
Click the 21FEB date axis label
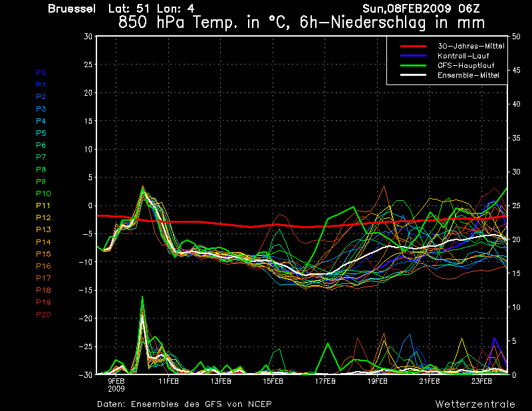pos(430,381)
